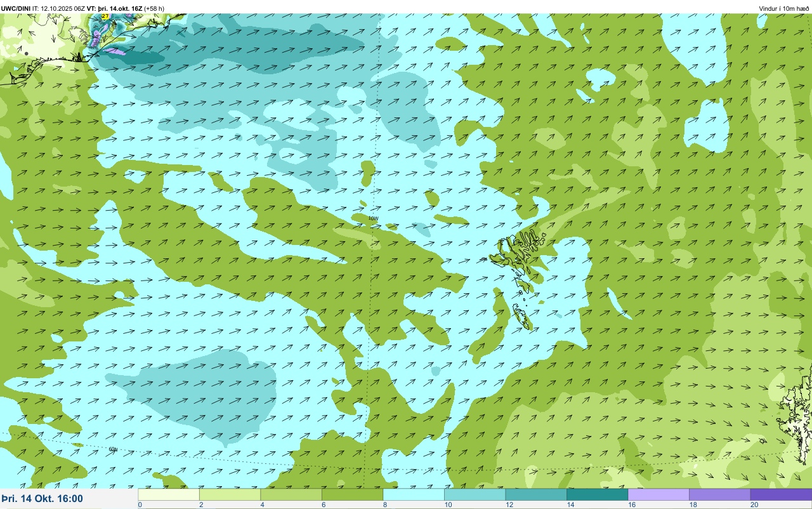Screen dimensions: 812x509
Task: Click the '(+58 h)' forecast offset text
Action: [155, 8]
